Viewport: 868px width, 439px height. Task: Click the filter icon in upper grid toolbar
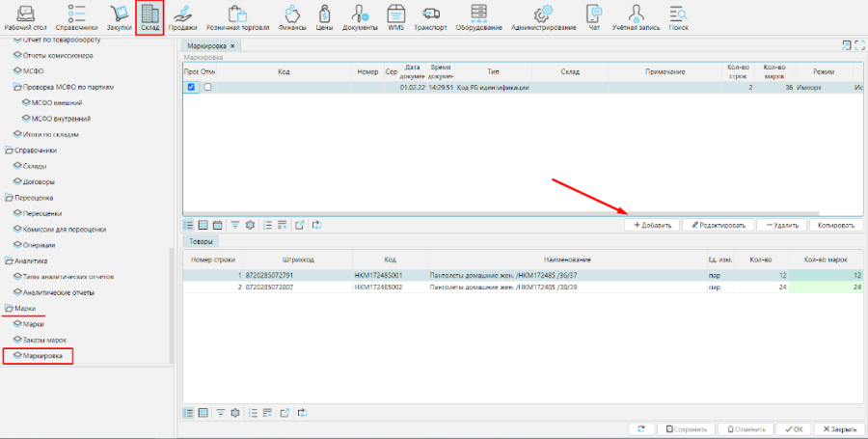[234, 225]
